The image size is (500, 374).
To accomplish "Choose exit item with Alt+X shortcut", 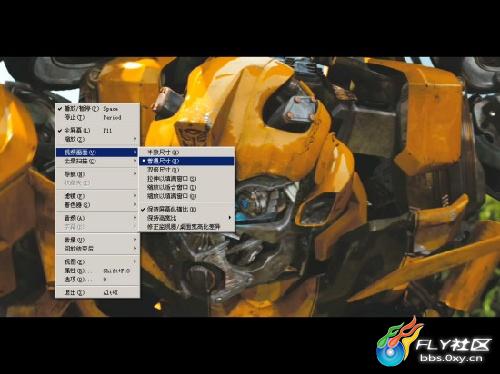I will point(97,292).
